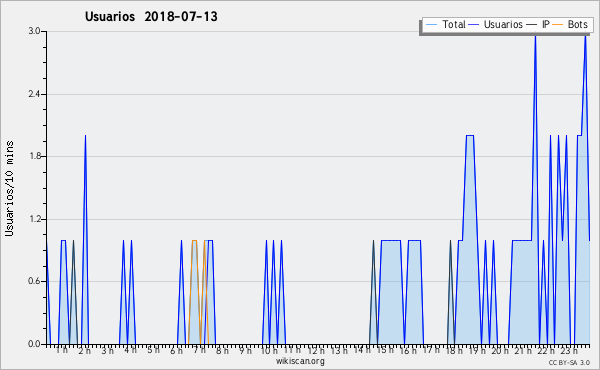The height and width of the screenshot is (370, 600).
Task: Click the 'wikiscan.org' caption
Action: (x=300, y=361)
